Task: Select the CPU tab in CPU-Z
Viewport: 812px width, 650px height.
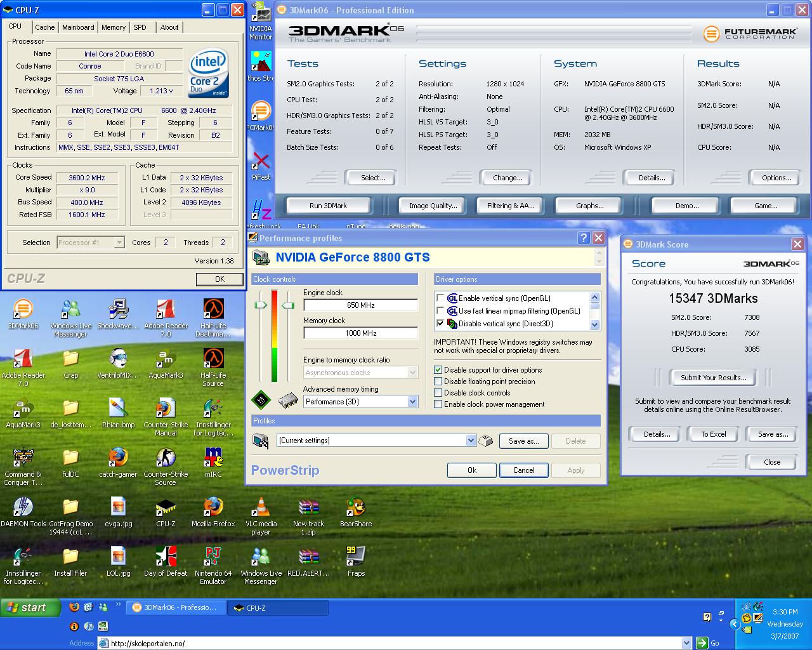Action: 15,27
